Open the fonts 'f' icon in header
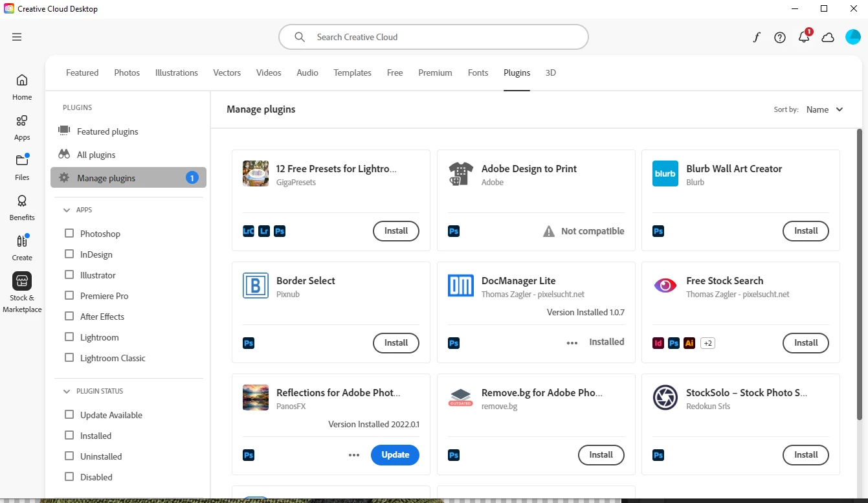This screenshot has height=503, width=868. click(x=756, y=37)
